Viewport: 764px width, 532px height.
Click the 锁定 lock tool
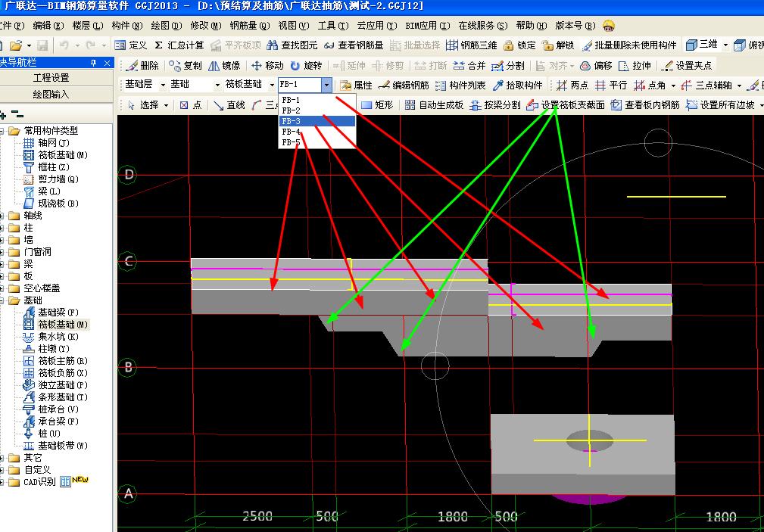pyautogui.click(x=519, y=45)
